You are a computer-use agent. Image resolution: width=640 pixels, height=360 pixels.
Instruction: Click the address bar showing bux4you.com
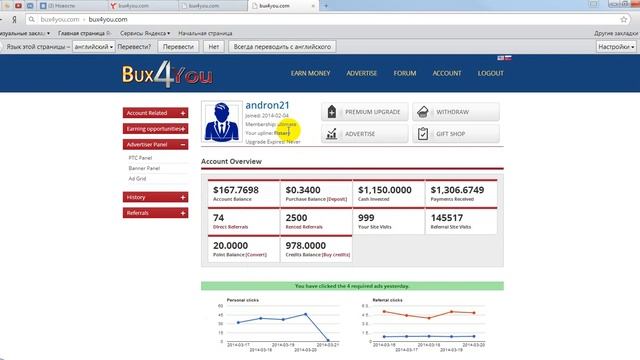point(327,19)
